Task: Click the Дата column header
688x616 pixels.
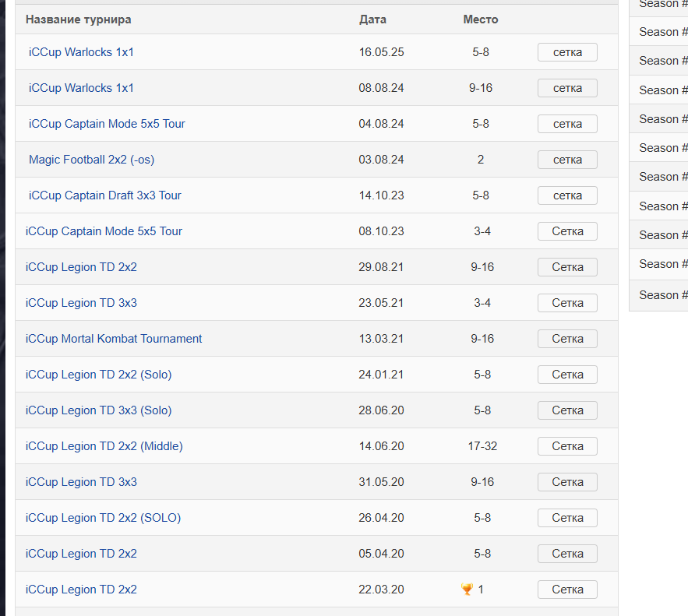Action: [372, 19]
